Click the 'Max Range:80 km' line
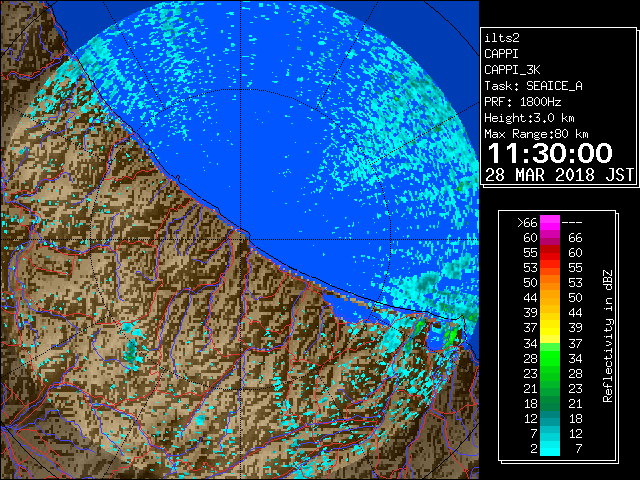This screenshot has width=640, height=480. pos(536,134)
